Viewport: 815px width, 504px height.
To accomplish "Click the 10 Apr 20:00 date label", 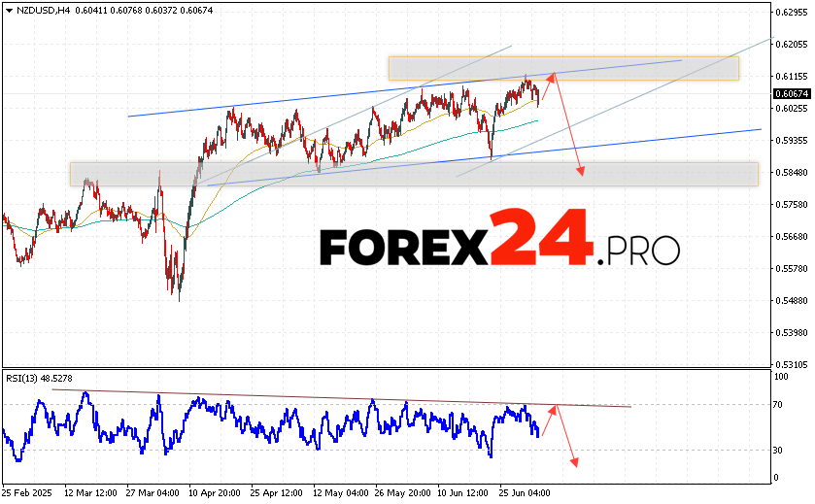I will point(215,493).
